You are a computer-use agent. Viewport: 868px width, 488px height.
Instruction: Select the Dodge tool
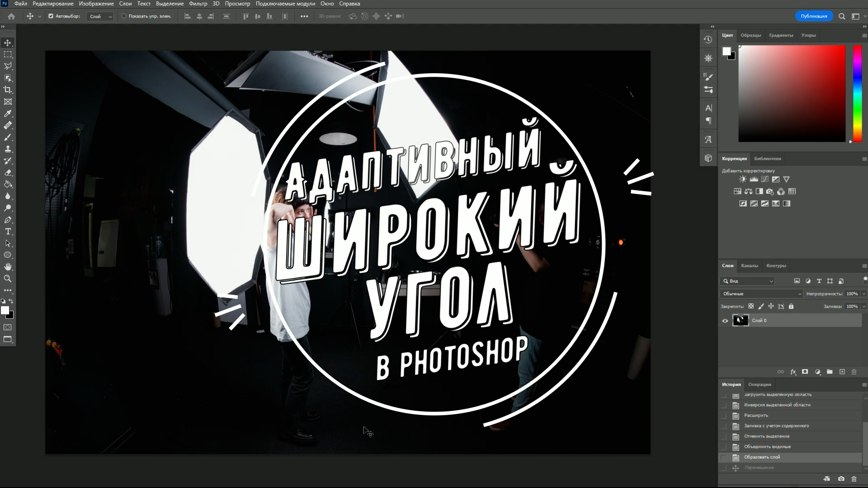coord(8,208)
